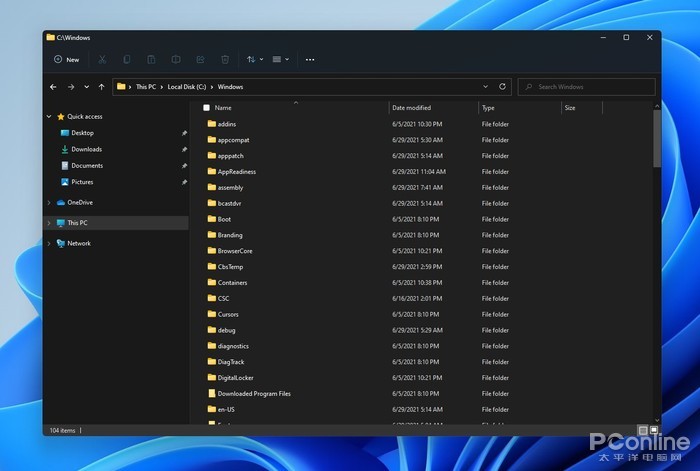The height and width of the screenshot is (471, 700).
Task: Open the See more ellipsis menu
Action: pos(310,60)
